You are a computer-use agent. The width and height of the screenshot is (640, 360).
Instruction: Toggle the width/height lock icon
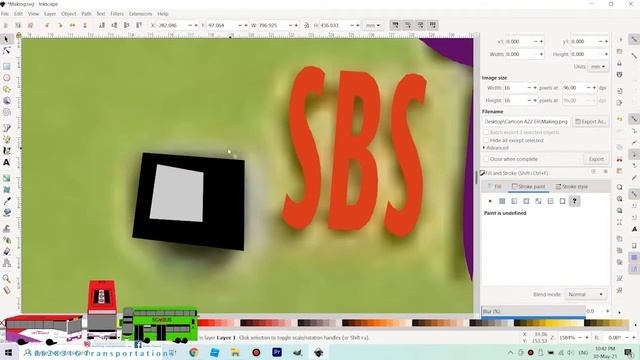307,25
